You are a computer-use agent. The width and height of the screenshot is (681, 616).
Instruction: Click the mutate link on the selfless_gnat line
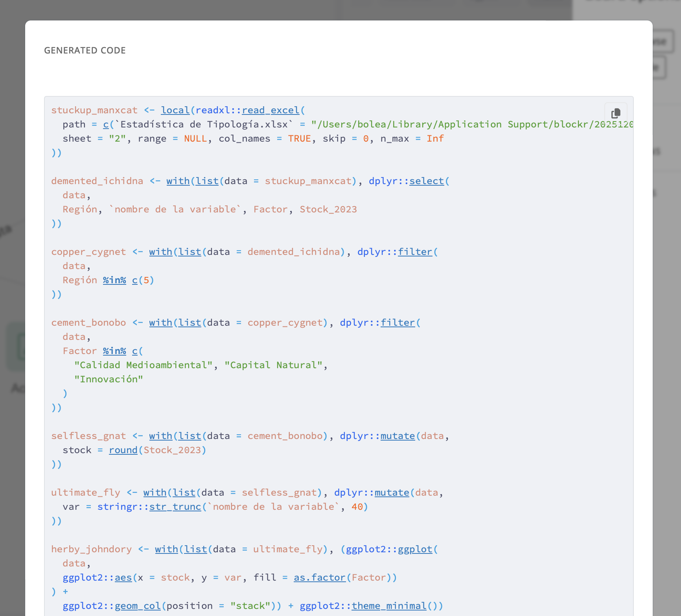pos(398,436)
